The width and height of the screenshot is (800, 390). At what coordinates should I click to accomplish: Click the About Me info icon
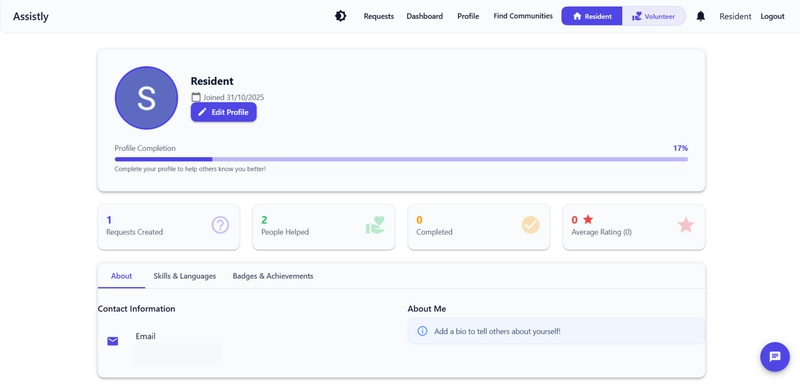pos(422,331)
